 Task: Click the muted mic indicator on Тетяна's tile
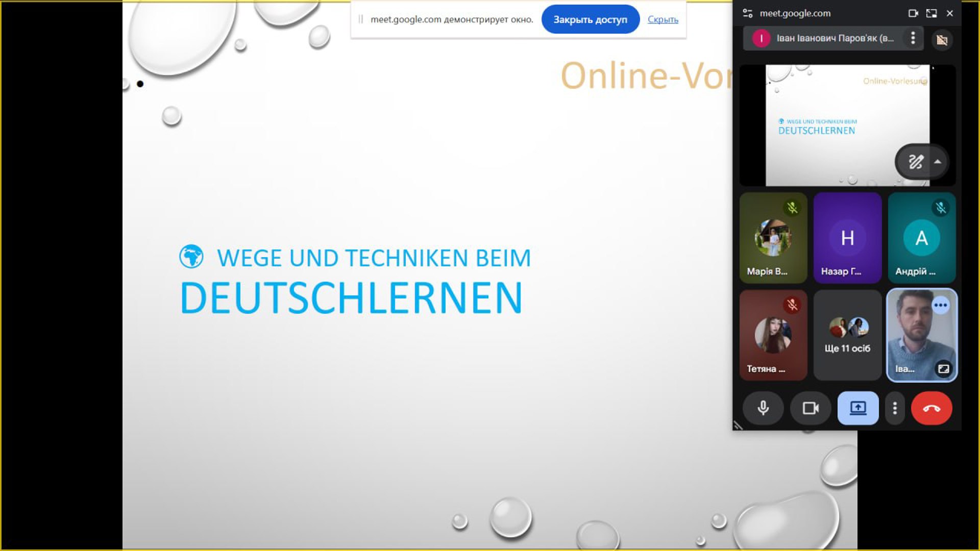(792, 305)
